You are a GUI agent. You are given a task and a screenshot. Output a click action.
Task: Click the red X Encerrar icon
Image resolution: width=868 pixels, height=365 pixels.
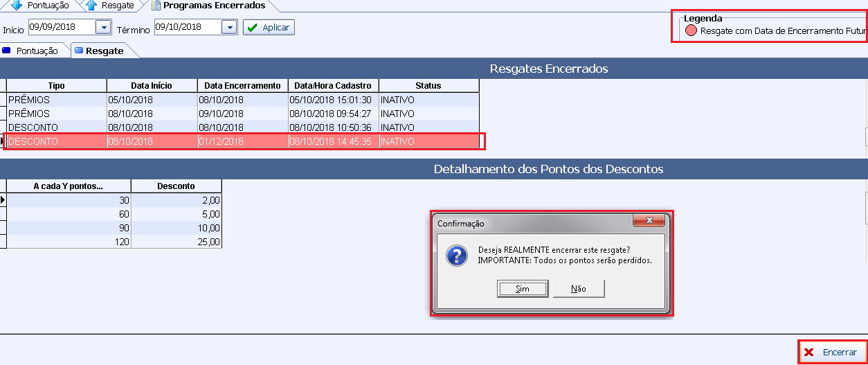(x=808, y=353)
